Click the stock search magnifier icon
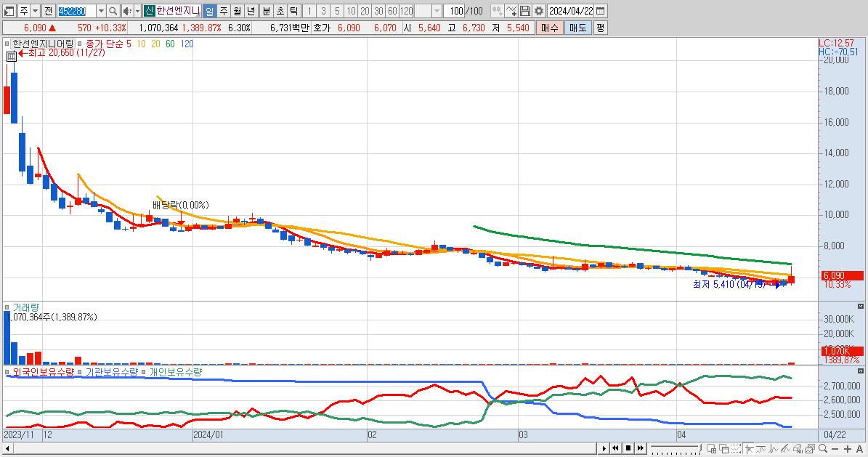 click(113, 10)
